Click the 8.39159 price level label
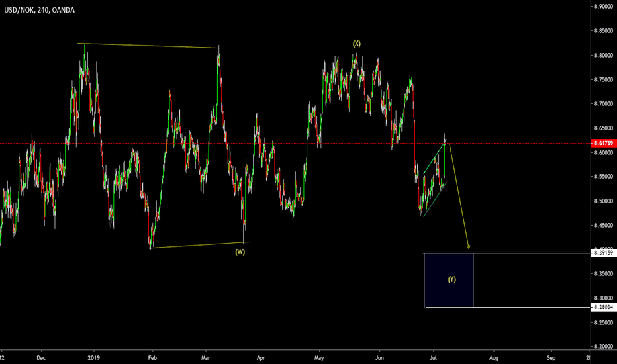Viewport: 617px width, 364px height. (x=604, y=253)
